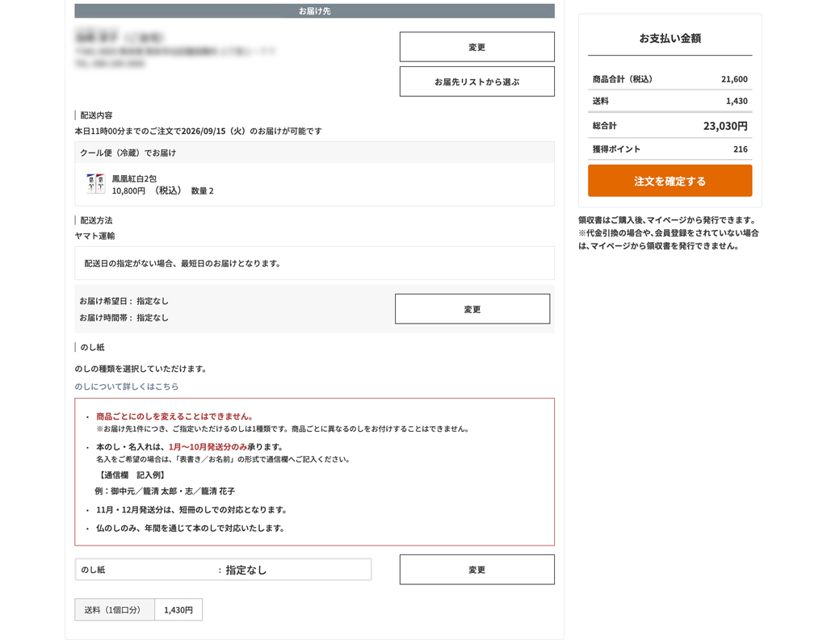Select the 鳳凰紅白2包 product name
The height and width of the screenshot is (644, 827).
coord(134,178)
